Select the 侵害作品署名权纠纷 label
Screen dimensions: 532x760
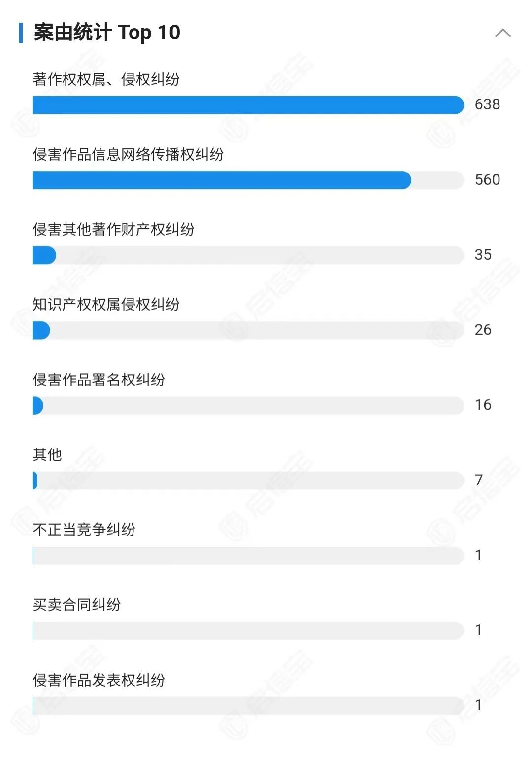(x=99, y=380)
